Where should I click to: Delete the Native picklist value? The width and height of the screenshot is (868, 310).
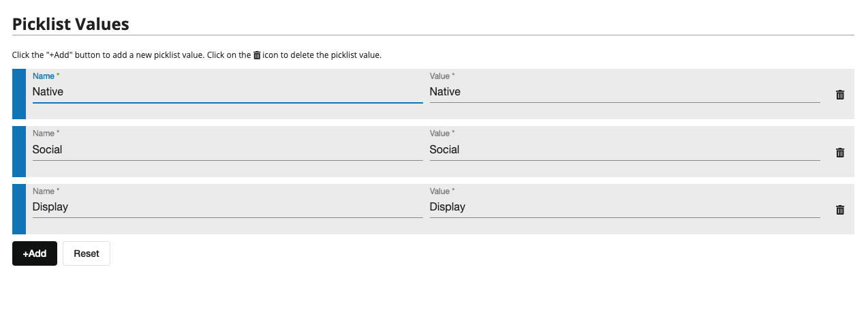840,95
